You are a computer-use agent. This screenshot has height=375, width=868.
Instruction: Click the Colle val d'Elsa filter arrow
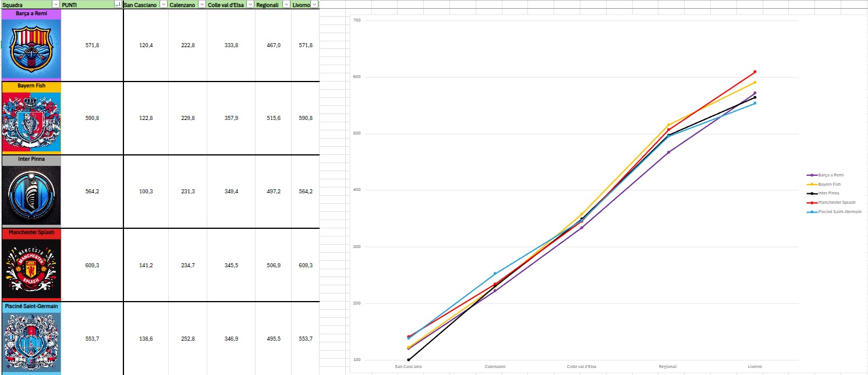tap(250, 5)
